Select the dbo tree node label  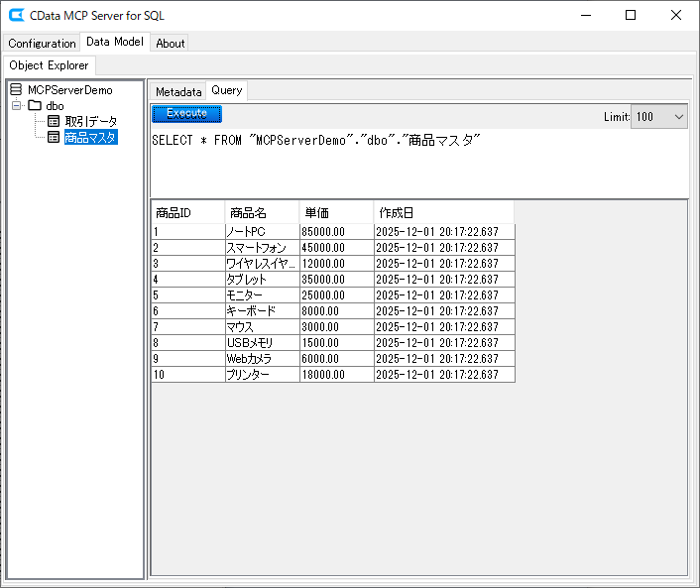click(x=55, y=106)
